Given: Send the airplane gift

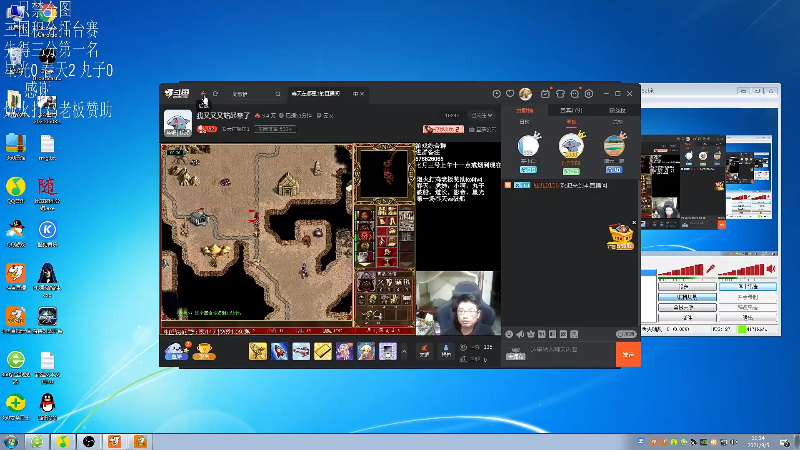Looking at the screenshot, I should point(258,351).
